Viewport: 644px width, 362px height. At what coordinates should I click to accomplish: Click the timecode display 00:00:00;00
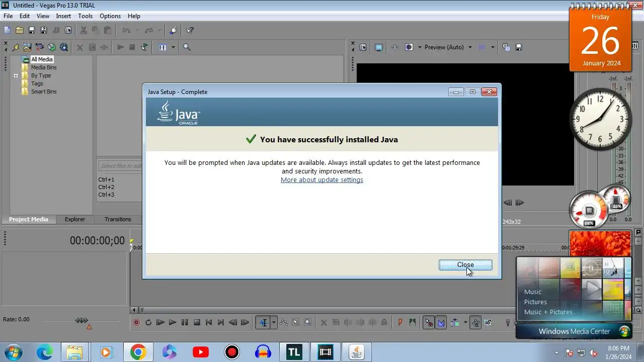pos(97,241)
